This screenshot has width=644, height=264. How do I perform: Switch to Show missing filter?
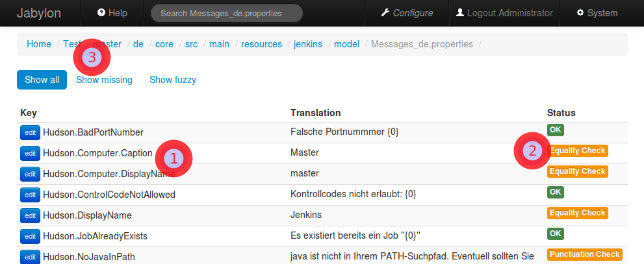104,80
